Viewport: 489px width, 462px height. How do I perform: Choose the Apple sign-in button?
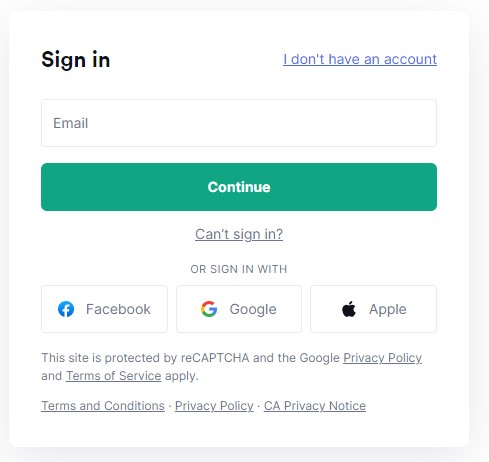tap(373, 309)
